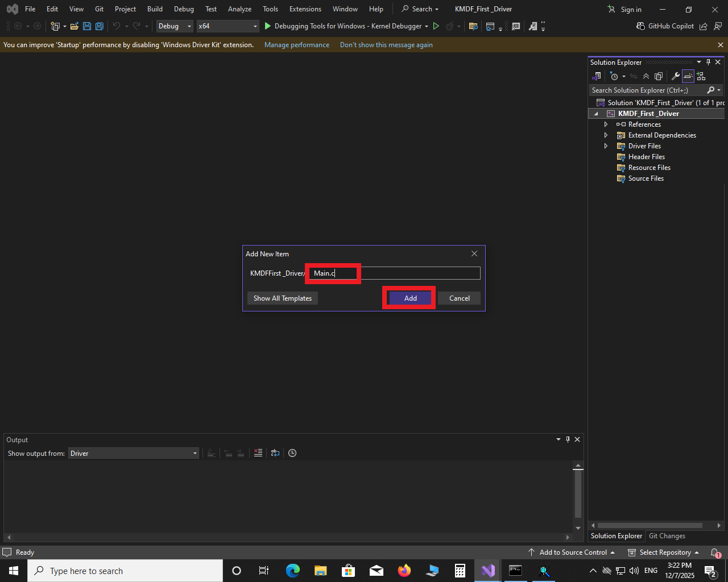Viewport: 728px width, 582px height.
Task: Open Solution Explorer Properties wrench icon
Action: pyautogui.click(x=675, y=76)
